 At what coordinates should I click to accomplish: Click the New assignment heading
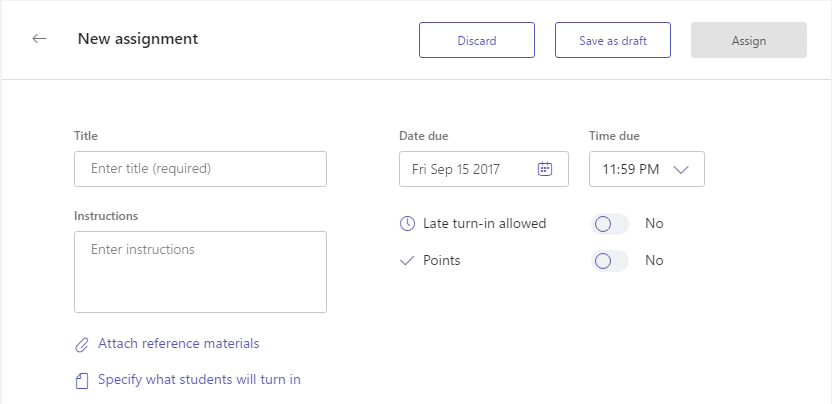pyautogui.click(x=138, y=39)
